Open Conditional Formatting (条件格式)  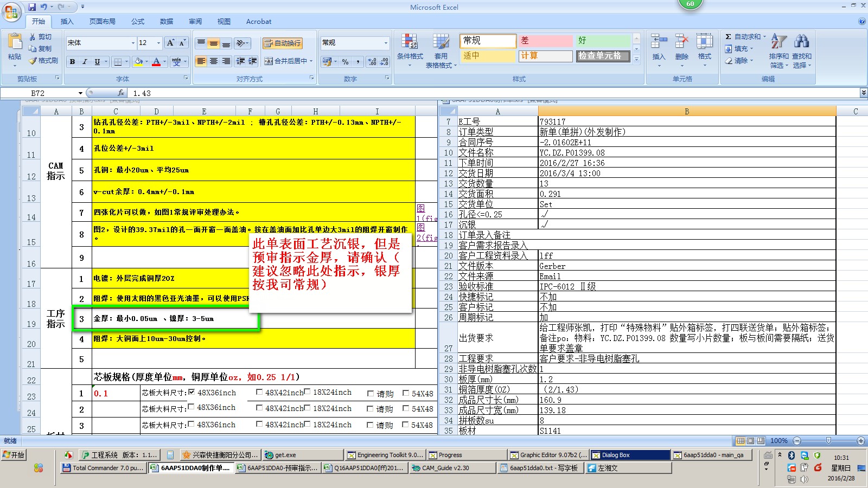(410, 50)
